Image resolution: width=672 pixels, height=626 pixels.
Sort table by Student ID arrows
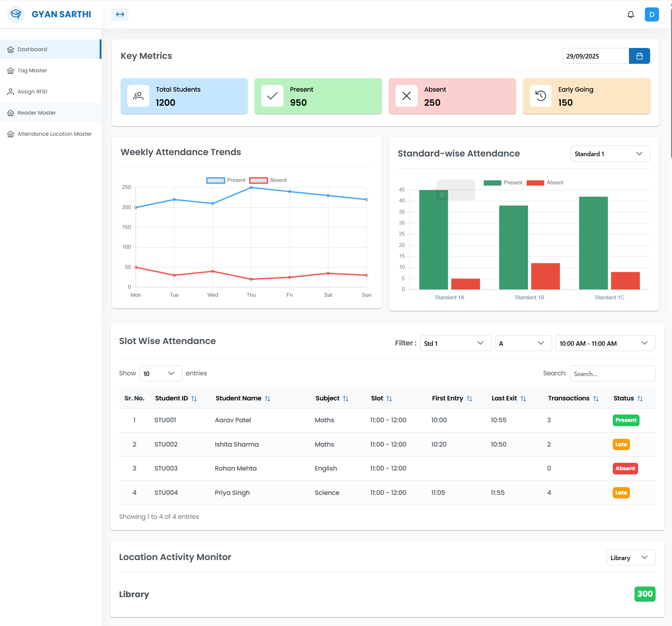(x=194, y=398)
